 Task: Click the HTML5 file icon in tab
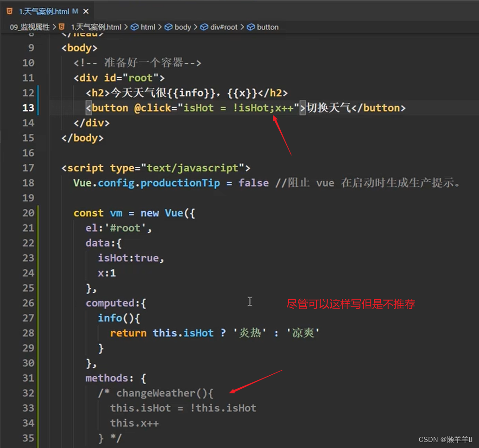(x=9, y=11)
